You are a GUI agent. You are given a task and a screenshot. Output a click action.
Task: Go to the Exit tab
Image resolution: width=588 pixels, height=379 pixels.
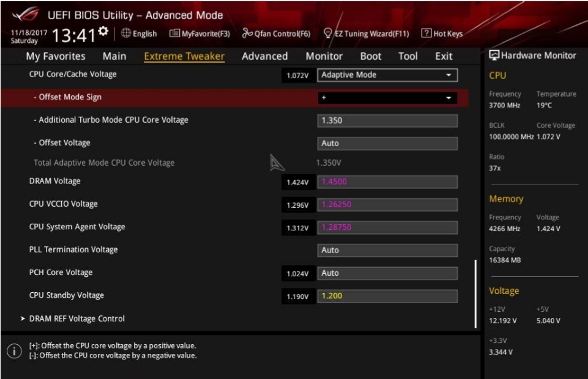[444, 56]
